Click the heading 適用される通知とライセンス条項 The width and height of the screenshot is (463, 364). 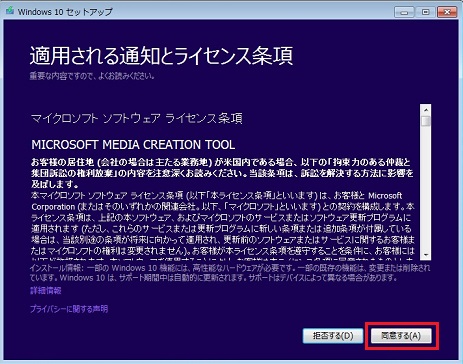pyautogui.click(x=161, y=56)
